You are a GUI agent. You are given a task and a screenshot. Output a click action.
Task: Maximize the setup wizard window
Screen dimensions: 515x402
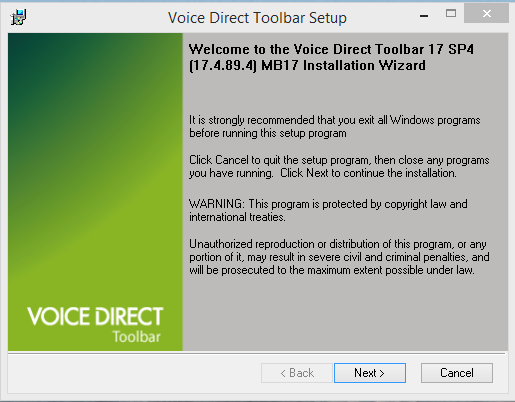tap(451, 14)
